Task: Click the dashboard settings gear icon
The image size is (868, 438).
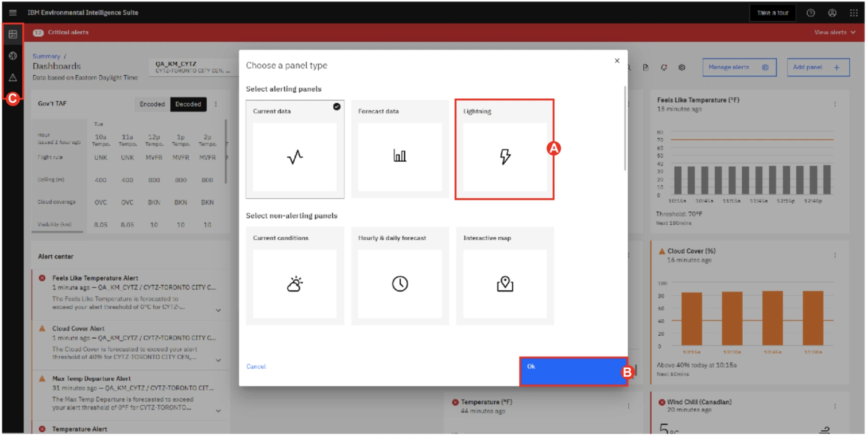Action: 682,68
